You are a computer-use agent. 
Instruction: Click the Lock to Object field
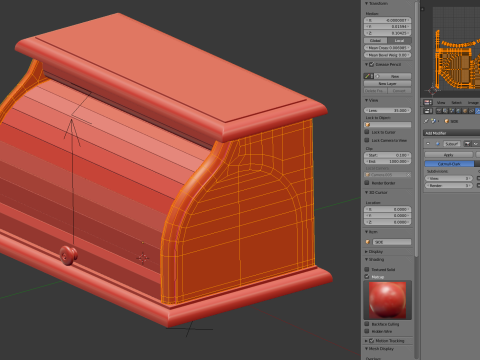click(x=388, y=125)
